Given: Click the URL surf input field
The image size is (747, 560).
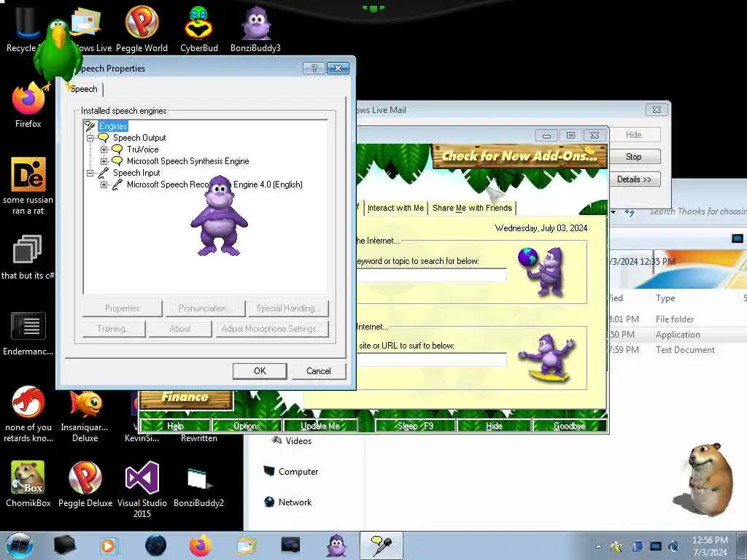Looking at the screenshot, I should (x=431, y=359).
